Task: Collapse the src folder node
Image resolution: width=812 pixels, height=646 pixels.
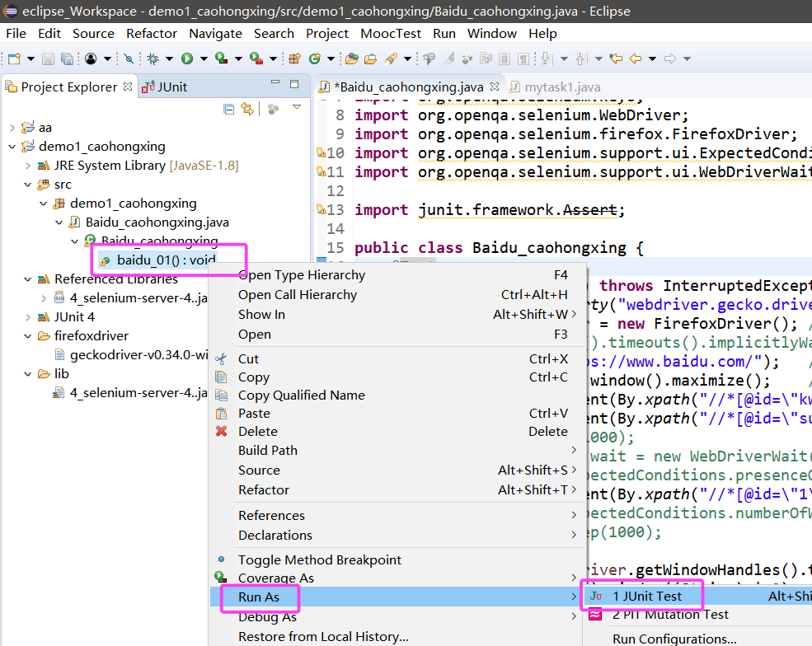Action: tap(28, 185)
